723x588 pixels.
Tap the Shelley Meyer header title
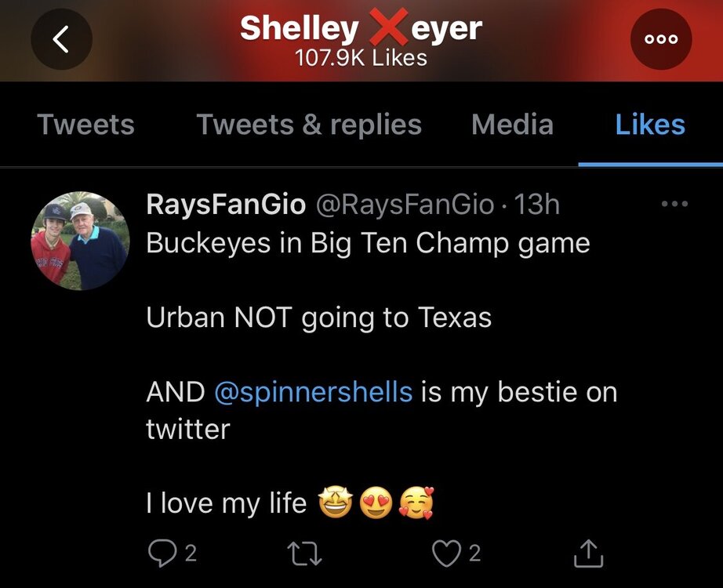coord(361,29)
